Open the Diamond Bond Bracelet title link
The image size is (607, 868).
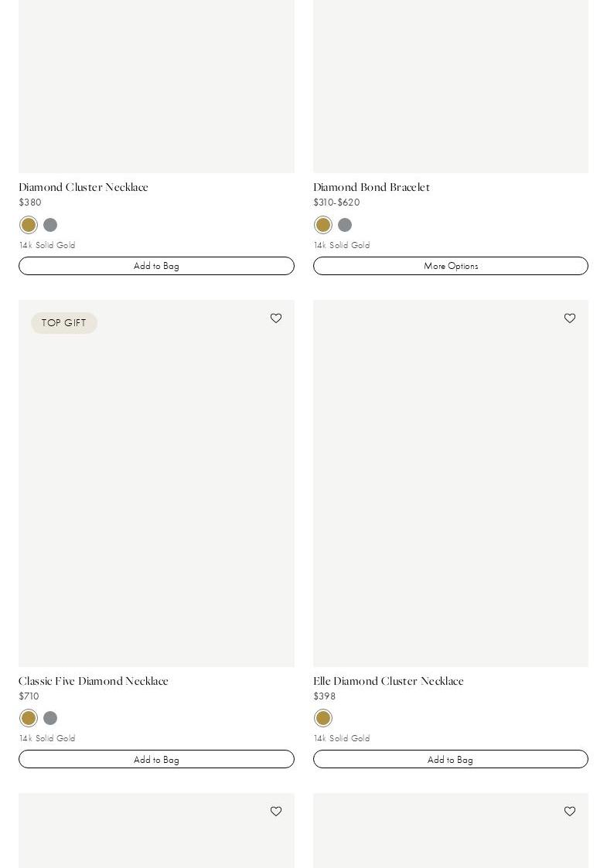371,187
